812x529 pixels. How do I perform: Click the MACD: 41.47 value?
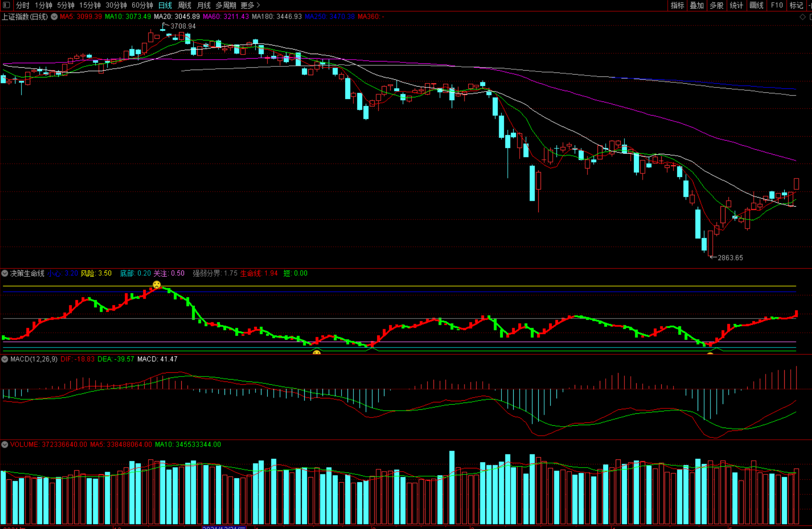pos(158,359)
